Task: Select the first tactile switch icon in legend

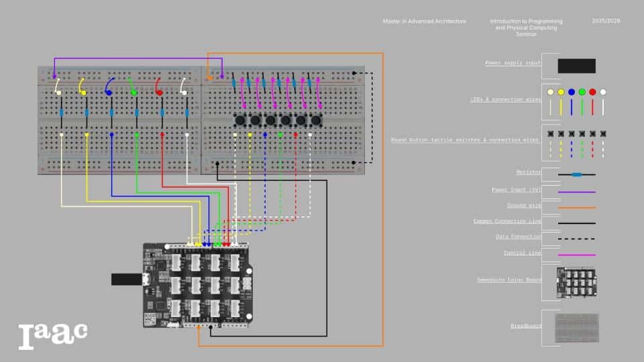Action: click(x=550, y=134)
